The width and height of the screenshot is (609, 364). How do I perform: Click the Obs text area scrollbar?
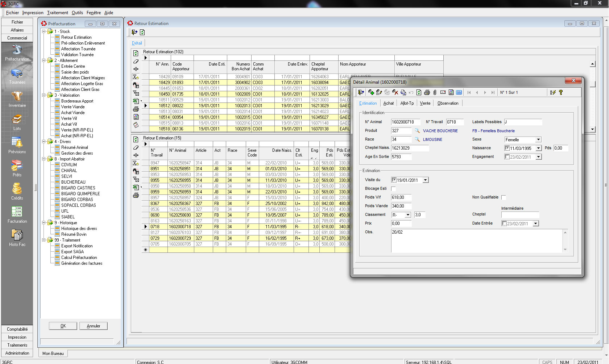[565, 241]
